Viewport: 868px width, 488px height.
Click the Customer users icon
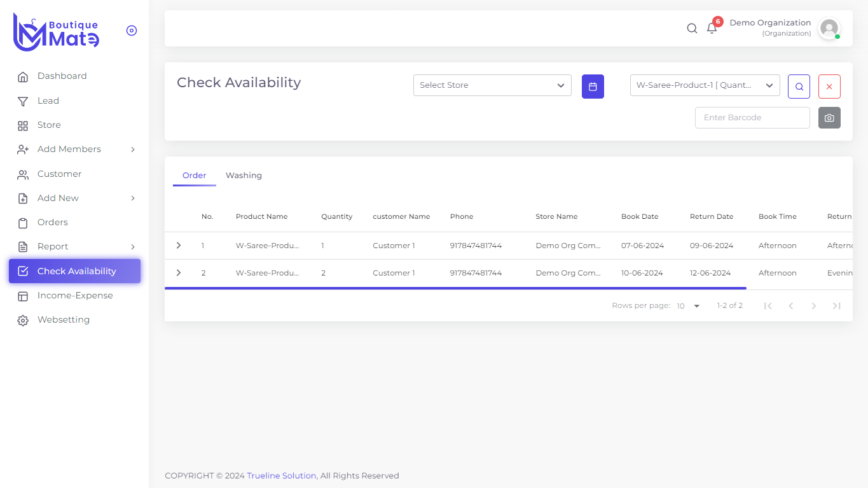23,174
